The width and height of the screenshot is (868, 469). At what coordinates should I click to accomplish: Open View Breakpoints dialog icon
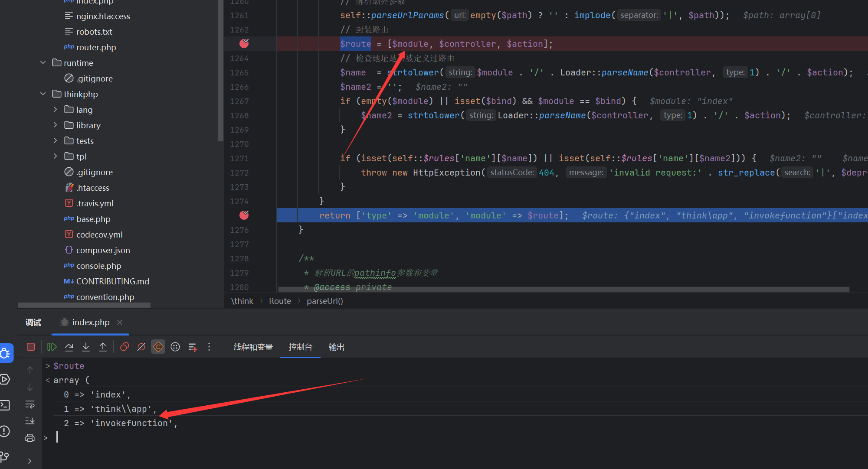tap(124, 347)
